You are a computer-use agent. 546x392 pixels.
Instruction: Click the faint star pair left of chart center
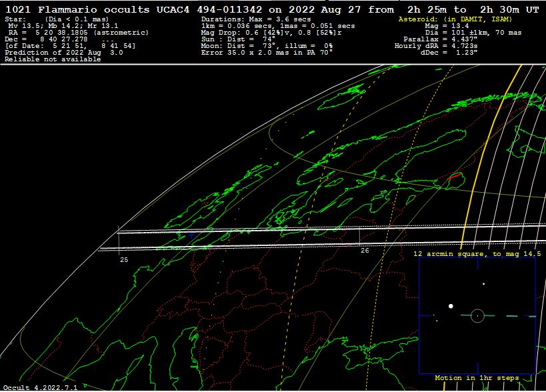pos(435,317)
